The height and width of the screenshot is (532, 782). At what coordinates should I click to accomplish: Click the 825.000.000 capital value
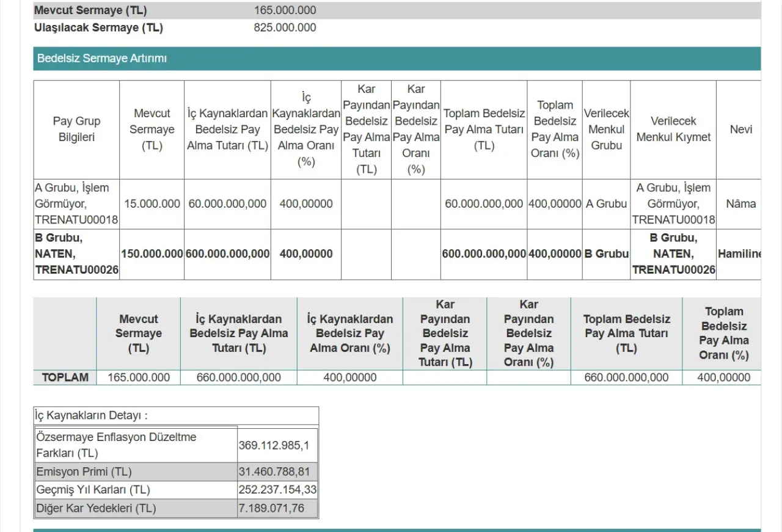point(285,27)
